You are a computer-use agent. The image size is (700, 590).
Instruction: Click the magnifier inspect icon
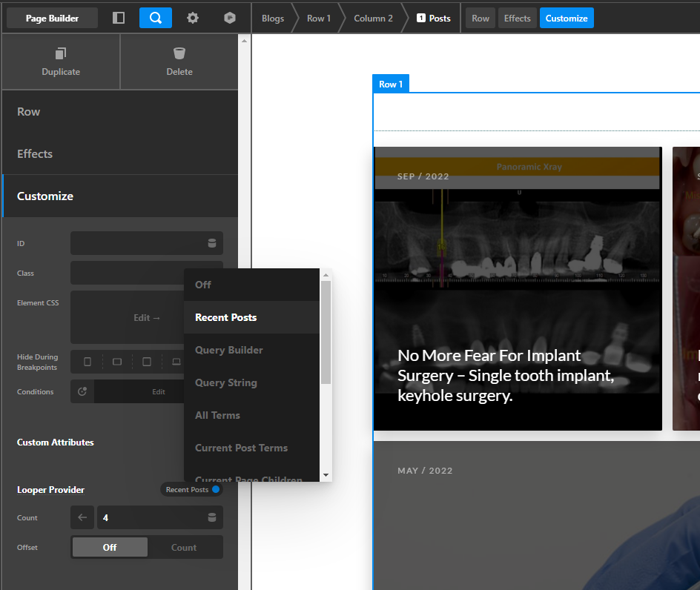pyautogui.click(x=156, y=18)
